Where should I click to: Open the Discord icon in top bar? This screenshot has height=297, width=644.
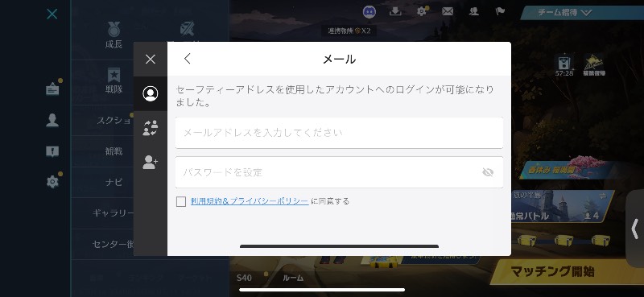369,11
